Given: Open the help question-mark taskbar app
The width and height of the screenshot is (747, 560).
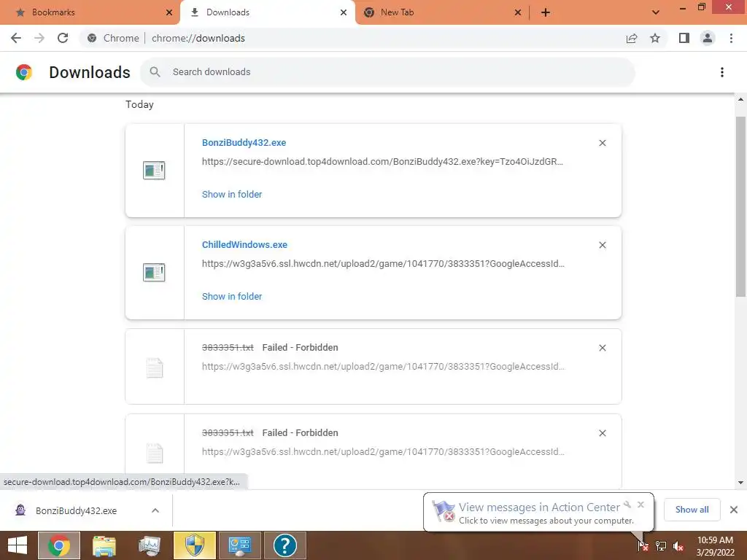Looking at the screenshot, I should pos(285,545).
